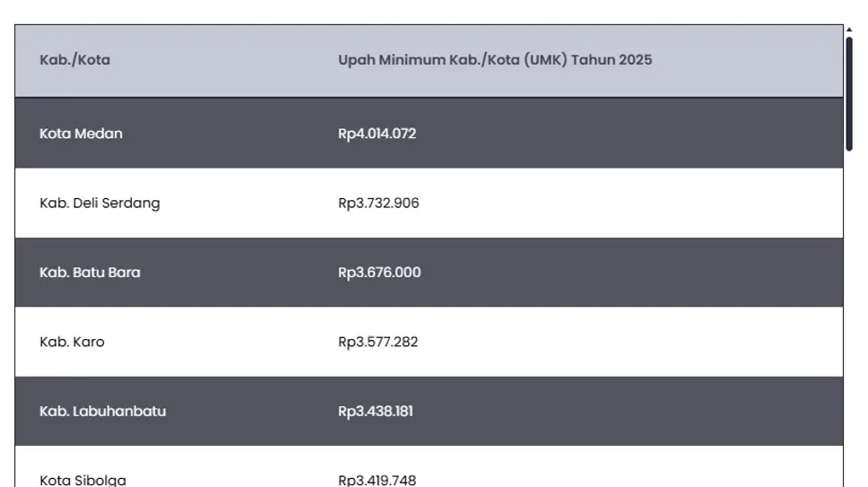Click the Kab./Kota column header

[x=75, y=60]
